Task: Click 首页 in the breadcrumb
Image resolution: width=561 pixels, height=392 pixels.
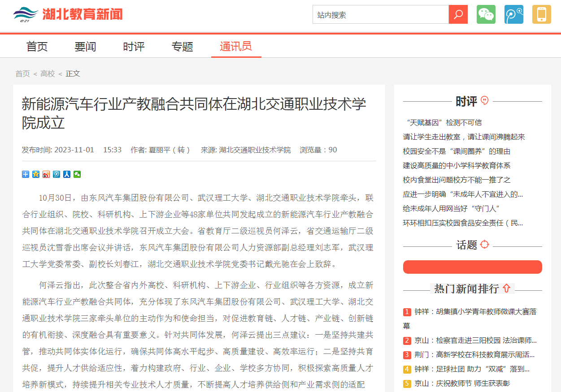Action: coord(23,73)
